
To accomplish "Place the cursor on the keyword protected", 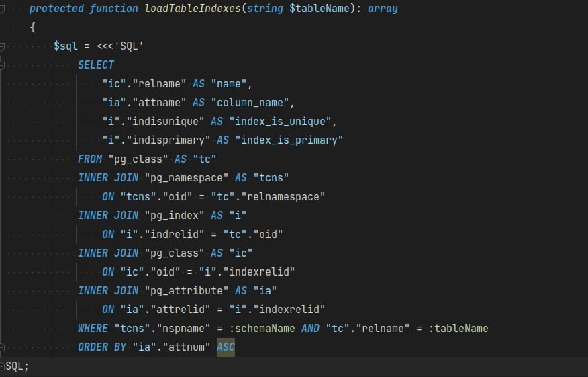I will (56, 9).
